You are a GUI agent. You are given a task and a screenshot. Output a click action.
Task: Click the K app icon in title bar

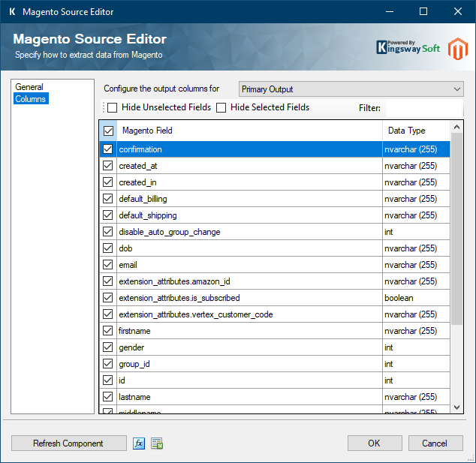(13, 12)
